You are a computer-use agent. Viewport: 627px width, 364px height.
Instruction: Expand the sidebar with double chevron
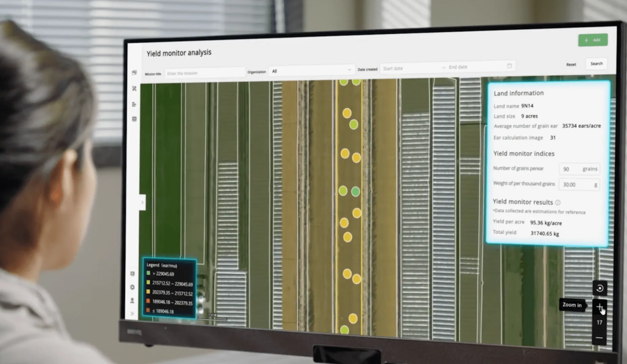(x=132, y=313)
